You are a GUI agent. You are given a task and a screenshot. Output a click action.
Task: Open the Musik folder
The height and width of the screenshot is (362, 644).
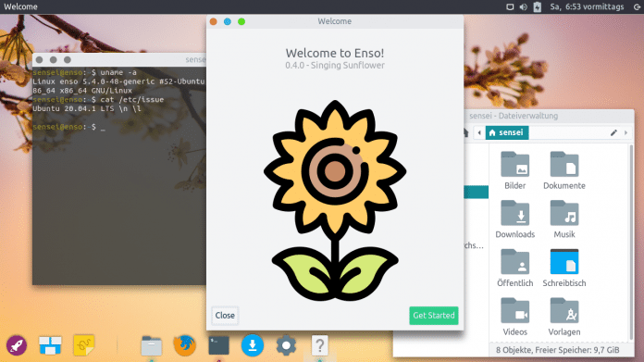(x=564, y=219)
